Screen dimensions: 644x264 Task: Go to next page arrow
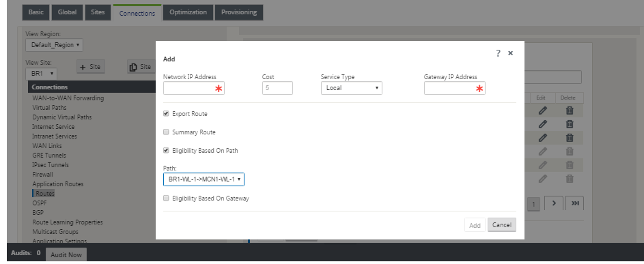[554, 203]
